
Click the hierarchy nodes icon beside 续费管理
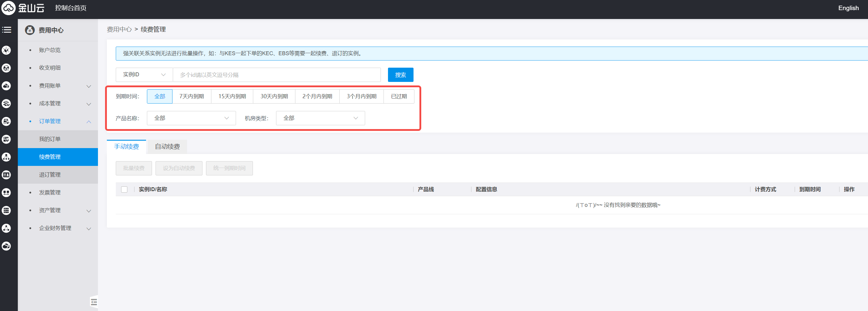[7, 157]
